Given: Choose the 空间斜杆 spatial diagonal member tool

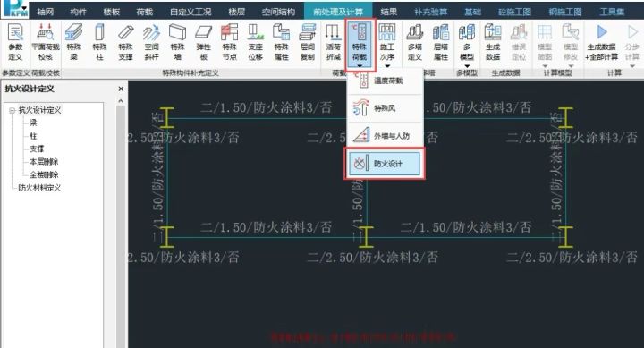Looking at the screenshot, I should pyautogui.click(x=151, y=42).
